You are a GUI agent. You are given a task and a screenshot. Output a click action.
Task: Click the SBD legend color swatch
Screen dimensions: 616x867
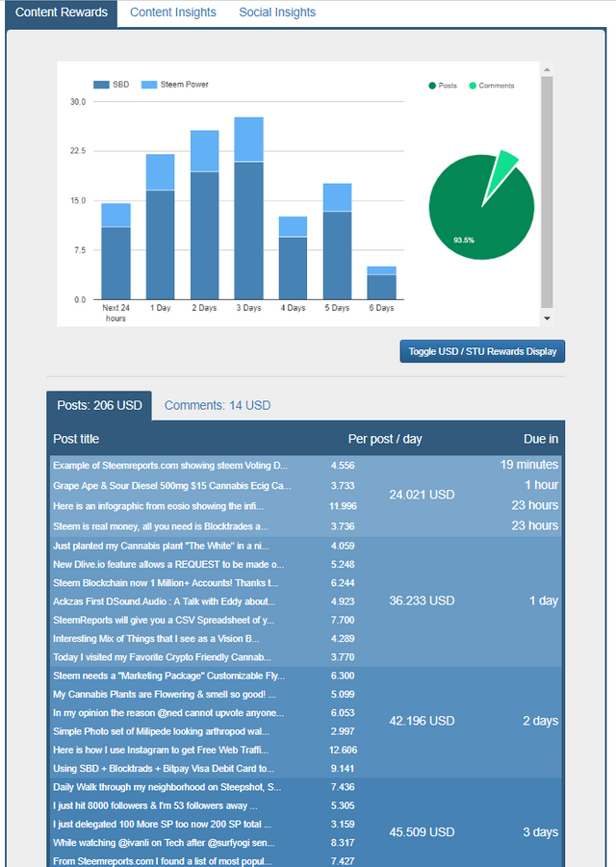click(101, 85)
